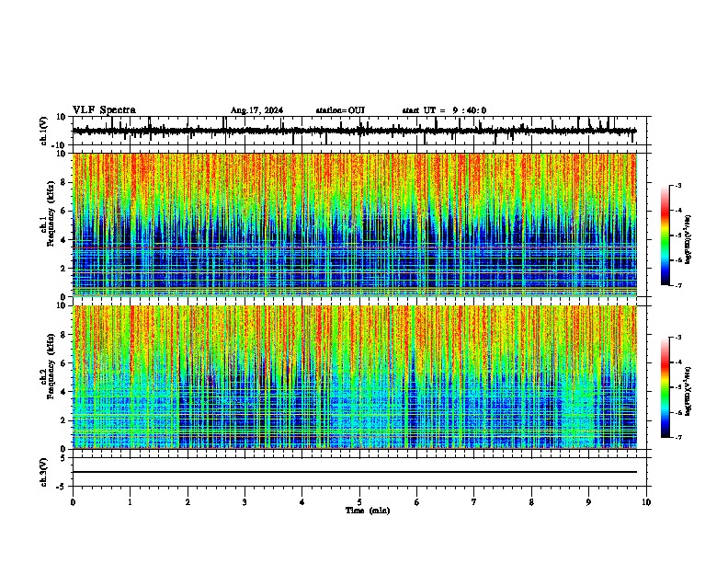Click the ch.2 "Frequency (kHz)" axis label

[x=51, y=366]
